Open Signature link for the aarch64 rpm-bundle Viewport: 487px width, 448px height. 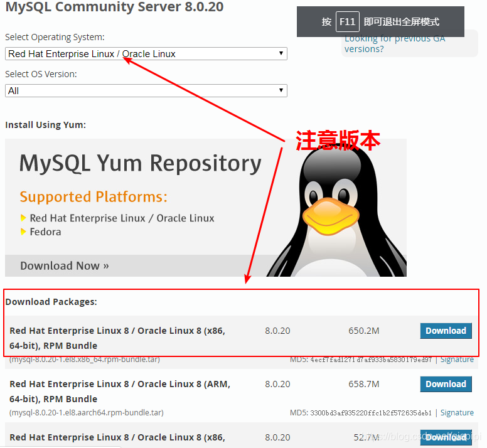click(x=457, y=413)
